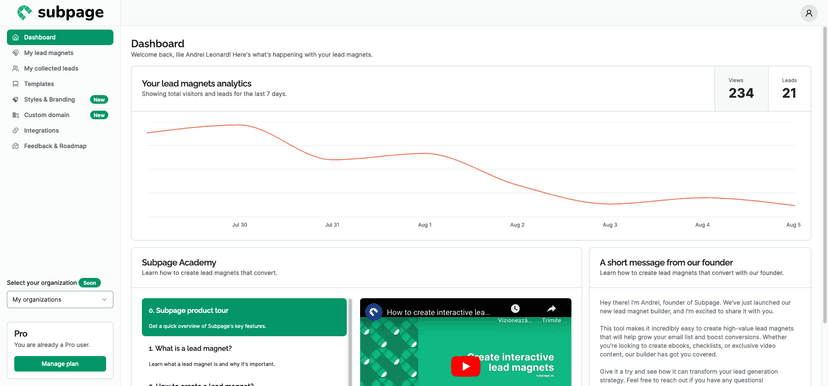Select Templates in the sidebar
Image resolution: width=828 pixels, height=386 pixels.
(x=60, y=84)
